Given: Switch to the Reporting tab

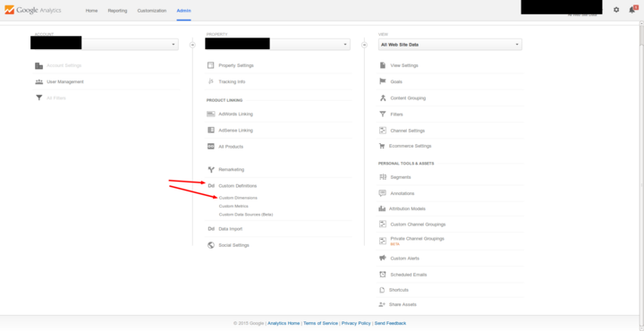Looking at the screenshot, I should (117, 11).
